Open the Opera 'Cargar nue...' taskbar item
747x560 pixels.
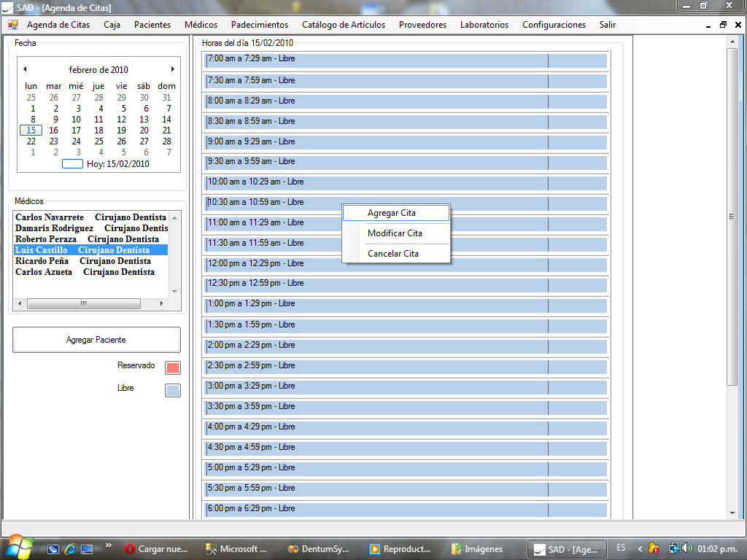[157, 549]
